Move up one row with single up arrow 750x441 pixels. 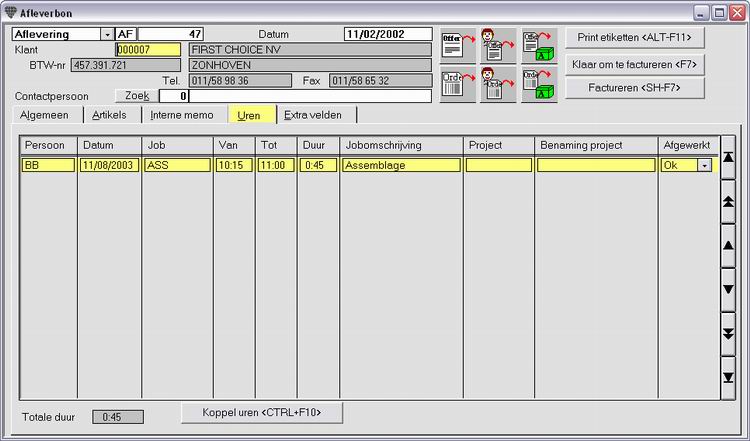[728, 245]
